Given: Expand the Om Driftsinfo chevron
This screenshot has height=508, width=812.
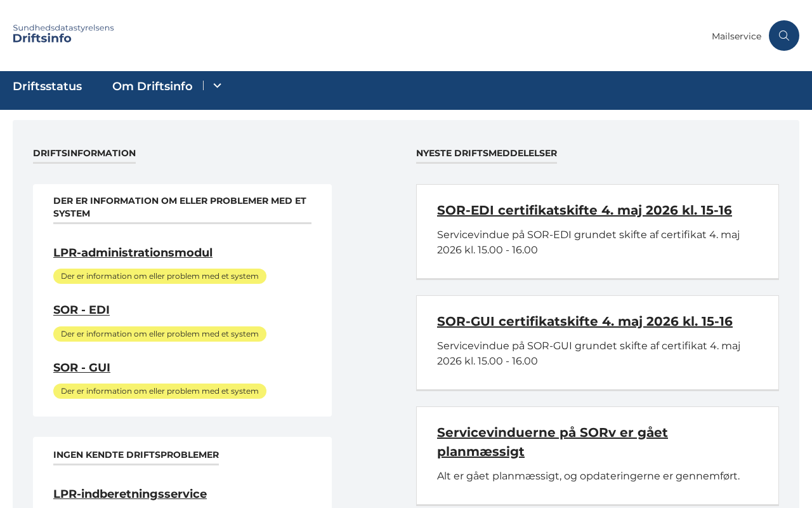Looking at the screenshot, I should pos(217,86).
